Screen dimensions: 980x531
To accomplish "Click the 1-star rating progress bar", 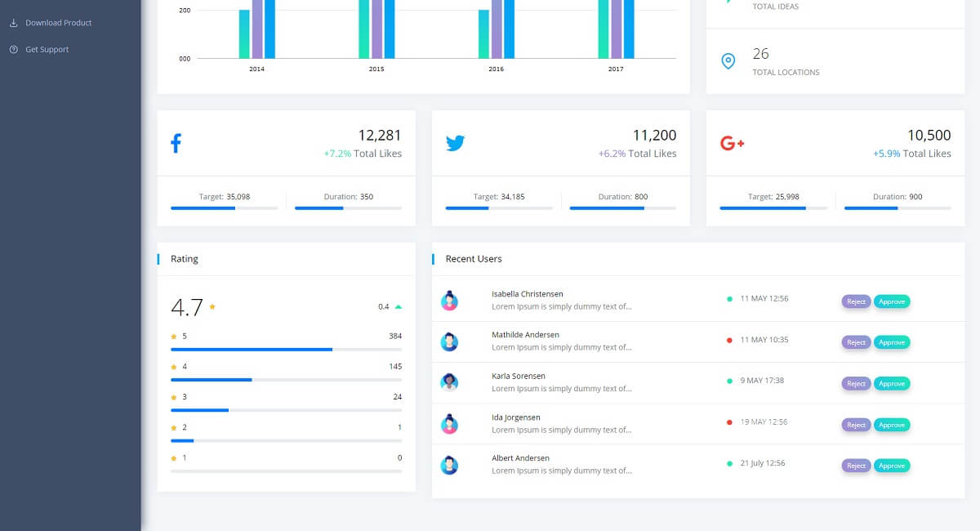I will (x=287, y=471).
